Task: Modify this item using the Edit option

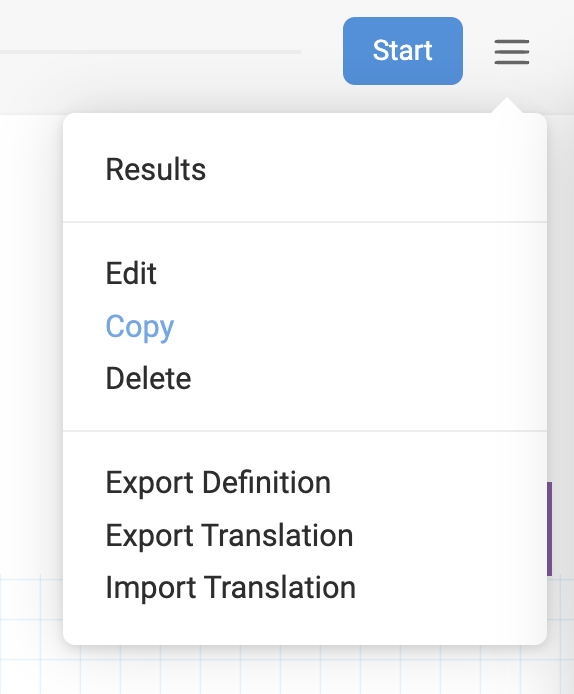Action: (131, 274)
